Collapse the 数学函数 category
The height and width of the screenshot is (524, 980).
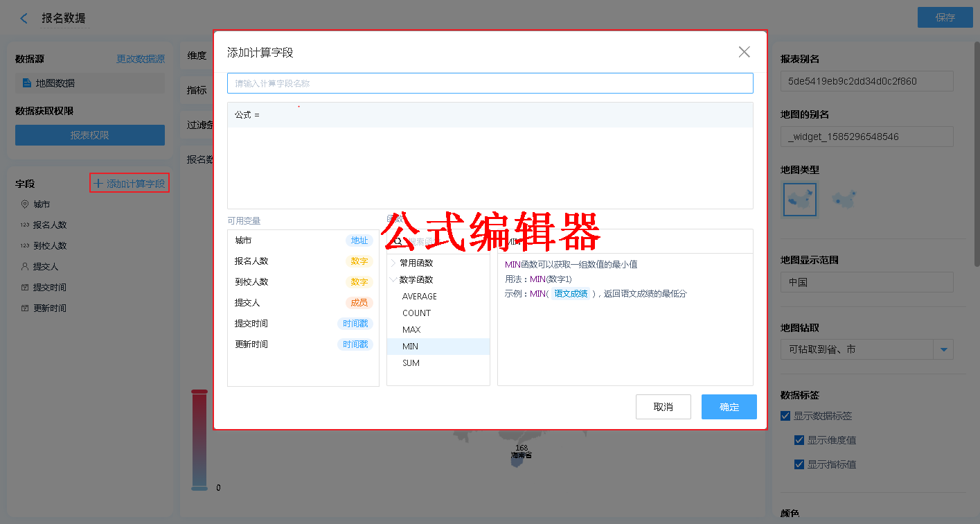tap(393, 280)
